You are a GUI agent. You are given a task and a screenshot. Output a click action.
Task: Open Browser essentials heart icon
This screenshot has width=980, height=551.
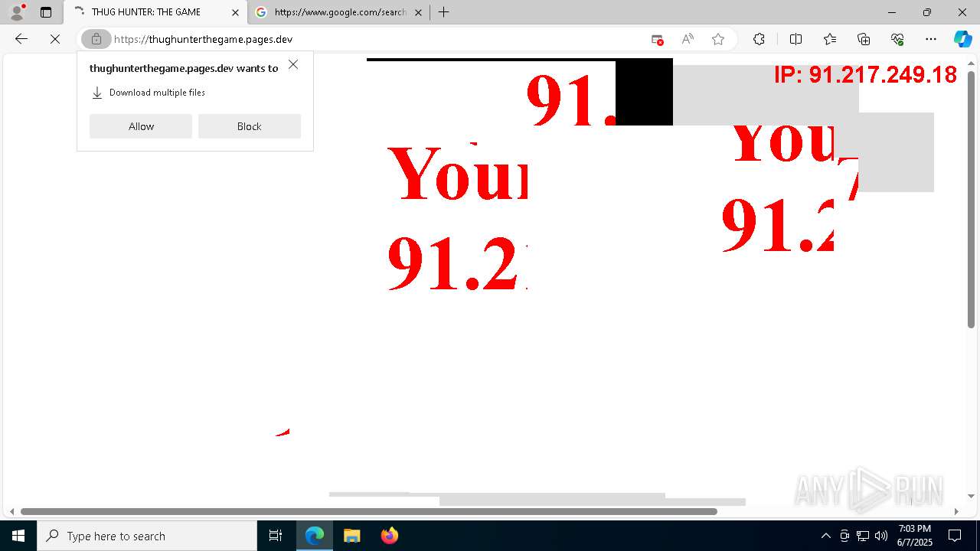[897, 39]
